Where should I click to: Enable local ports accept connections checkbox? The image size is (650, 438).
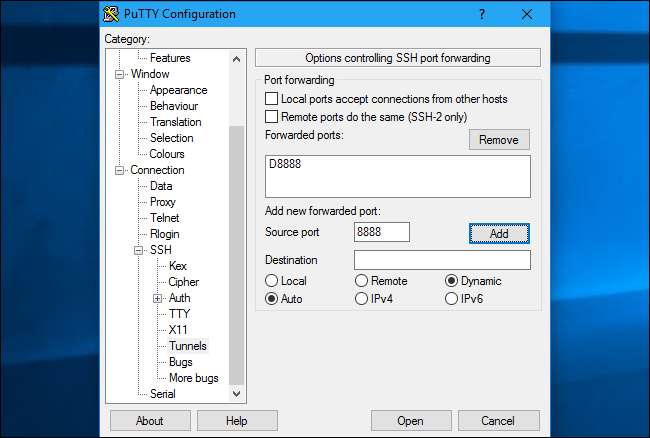[271, 99]
